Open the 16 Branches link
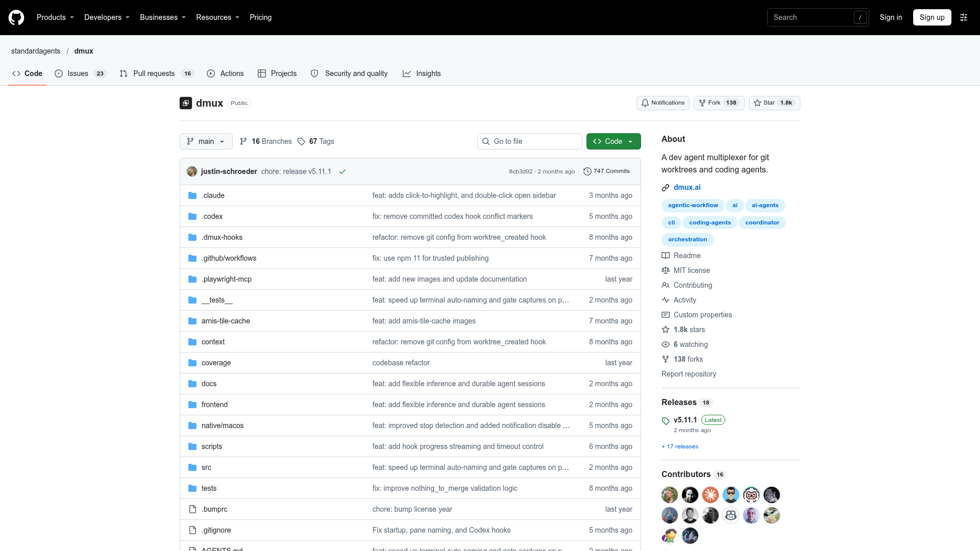The height and width of the screenshot is (551, 980). 266,141
